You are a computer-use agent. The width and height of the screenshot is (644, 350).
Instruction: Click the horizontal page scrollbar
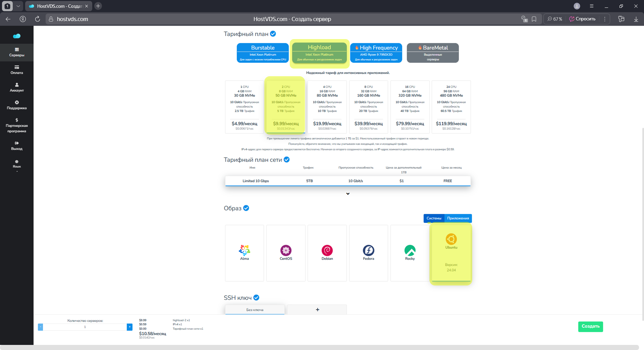319,347
